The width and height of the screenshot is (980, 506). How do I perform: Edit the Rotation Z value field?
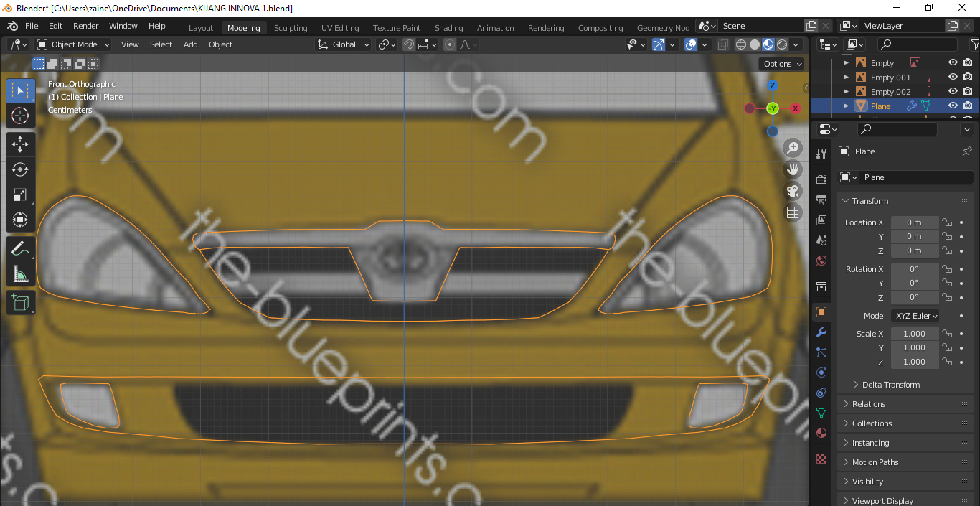click(x=915, y=297)
